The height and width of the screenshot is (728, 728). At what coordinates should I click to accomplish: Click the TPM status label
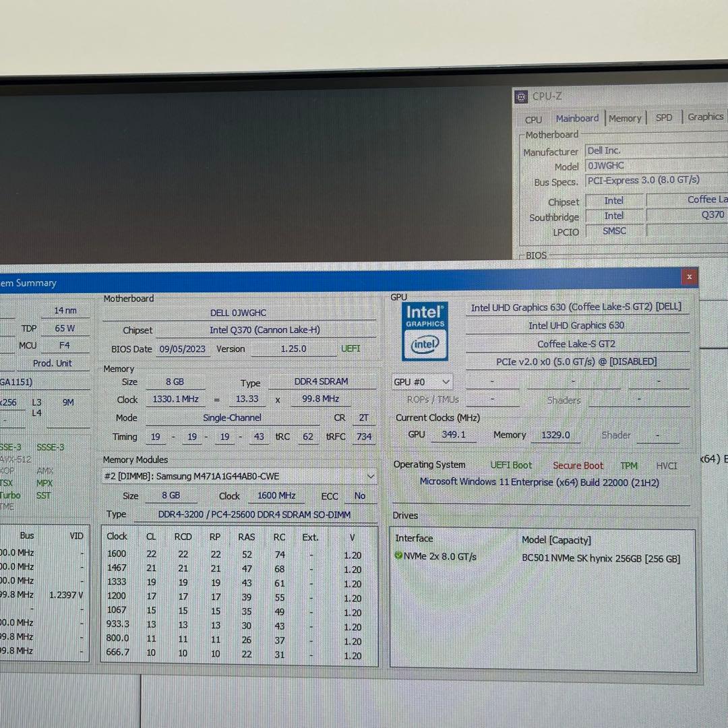coord(628,465)
